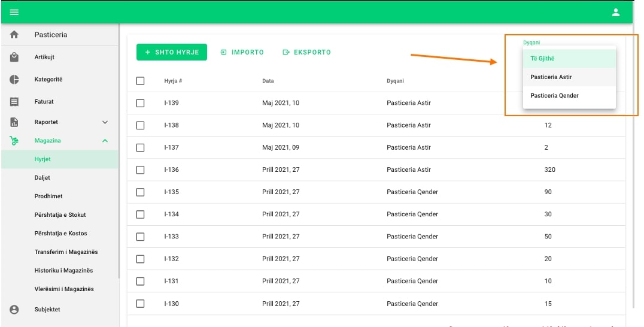644x327 pixels.
Task: Click the Pasticeria home icon
Action: (x=14, y=35)
